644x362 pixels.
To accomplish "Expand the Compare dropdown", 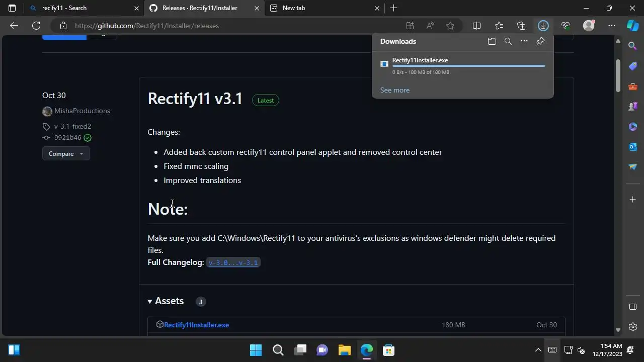I will [x=66, y=154].
